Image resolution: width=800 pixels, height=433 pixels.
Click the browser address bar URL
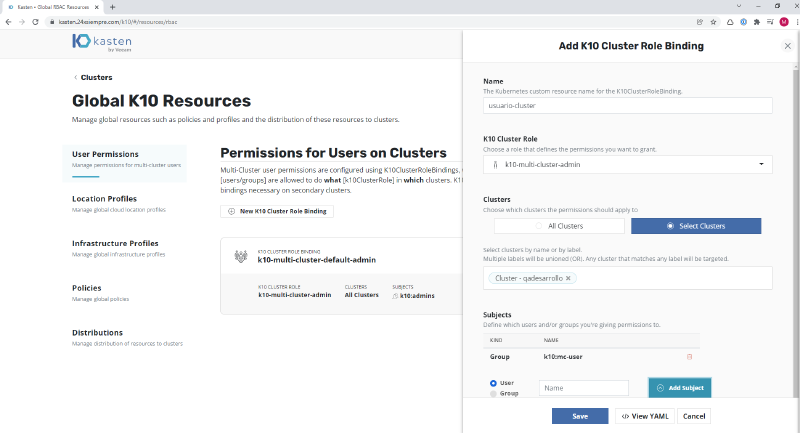click(118, 22)
